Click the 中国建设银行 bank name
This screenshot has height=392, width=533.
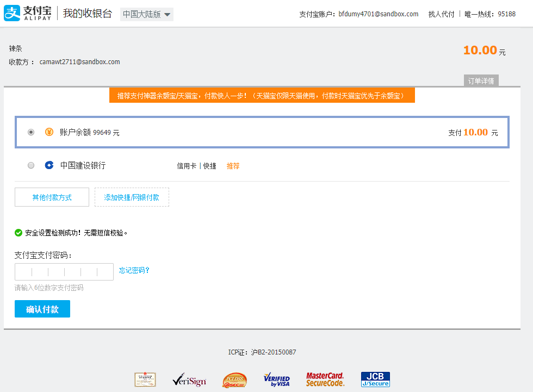point(83,165)
